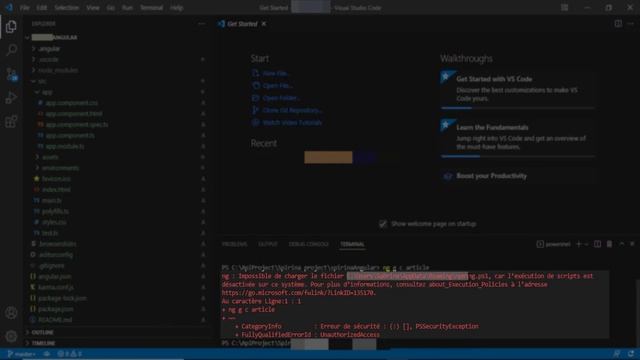Open the Search view in the activity bar
The image size is (640, 360).
click(x=11, y=50)
